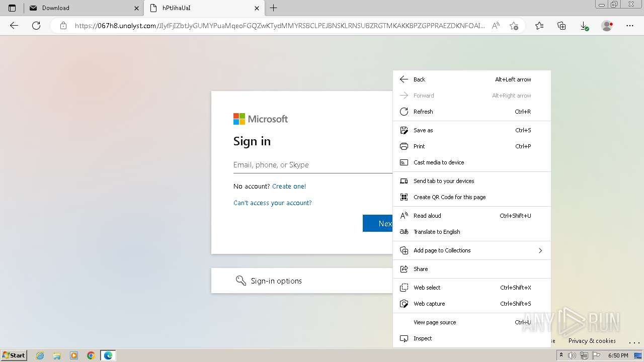Select Refresh in context menu

[472, 112]
